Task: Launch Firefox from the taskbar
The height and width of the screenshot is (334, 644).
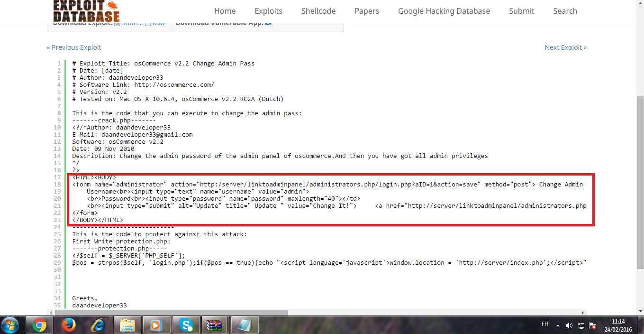Action: point(69,325)
